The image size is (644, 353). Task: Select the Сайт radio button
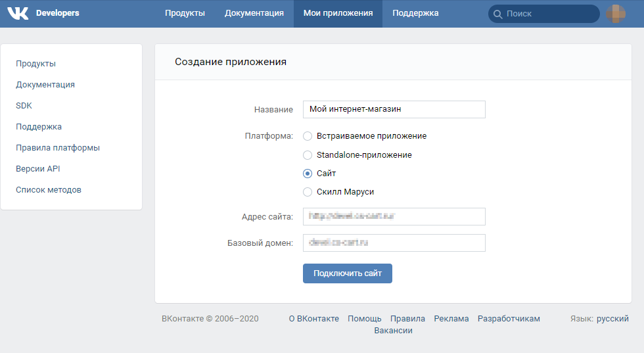[x=308, y=174]
